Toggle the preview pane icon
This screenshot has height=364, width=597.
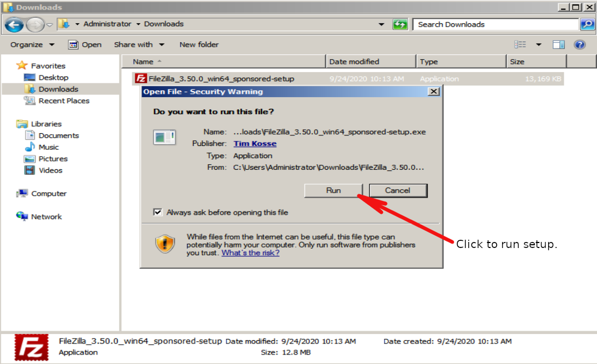pyautogui.click(x=559, y=44)
